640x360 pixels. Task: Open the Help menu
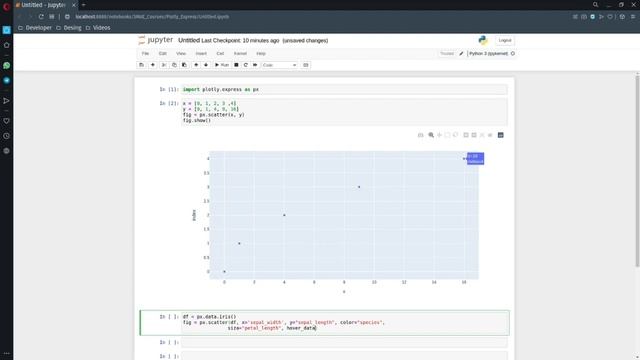[261, 53]
